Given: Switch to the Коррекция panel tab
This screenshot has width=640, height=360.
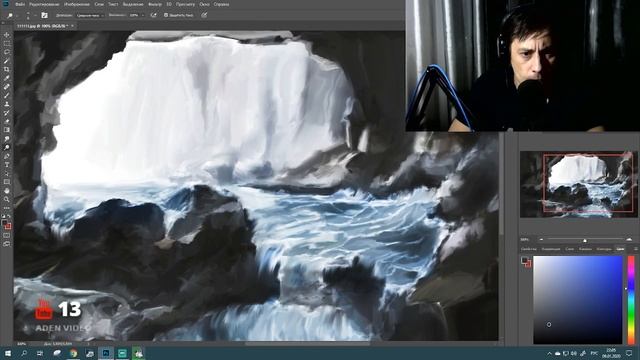Looking at the screenshot, I should [551, 249].
